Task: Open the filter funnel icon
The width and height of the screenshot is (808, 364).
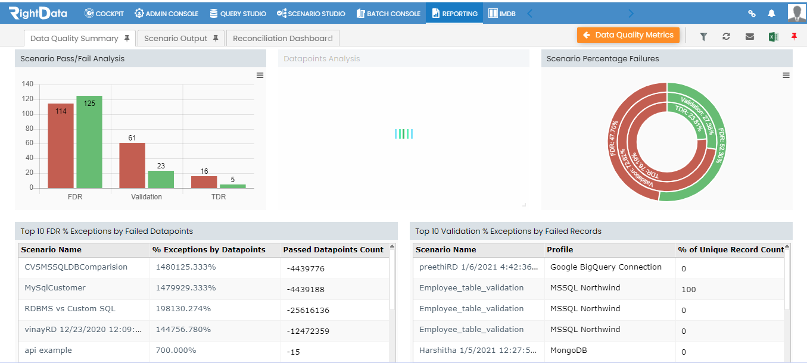Action: coord(703,37)
